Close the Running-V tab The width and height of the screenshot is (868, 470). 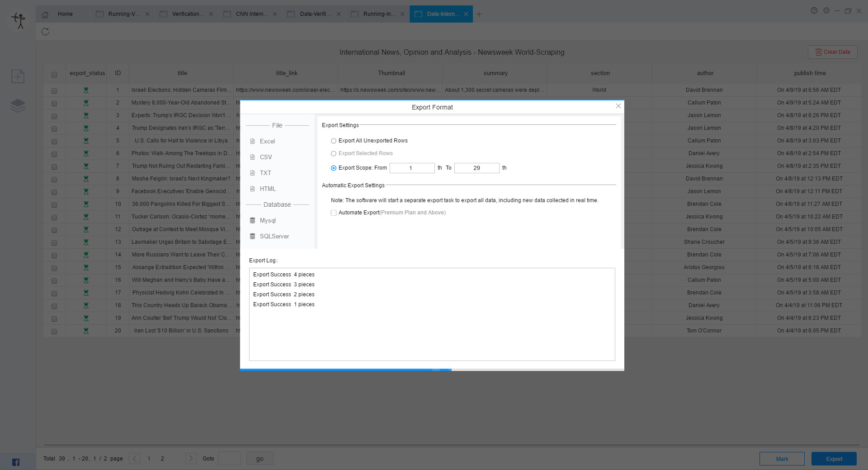(x=147, y=14)
